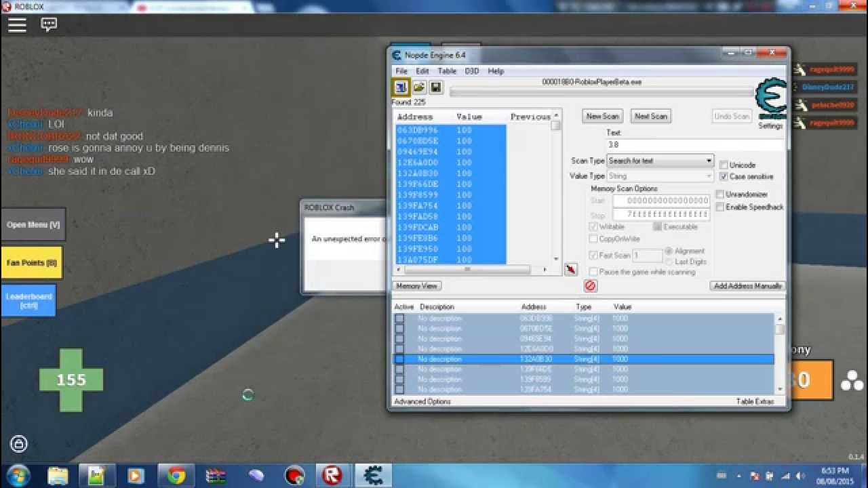This screenshot has width=868, height=488.
Task: Tick Enable Speedhack checkbox
Action: tap(720, 207)
